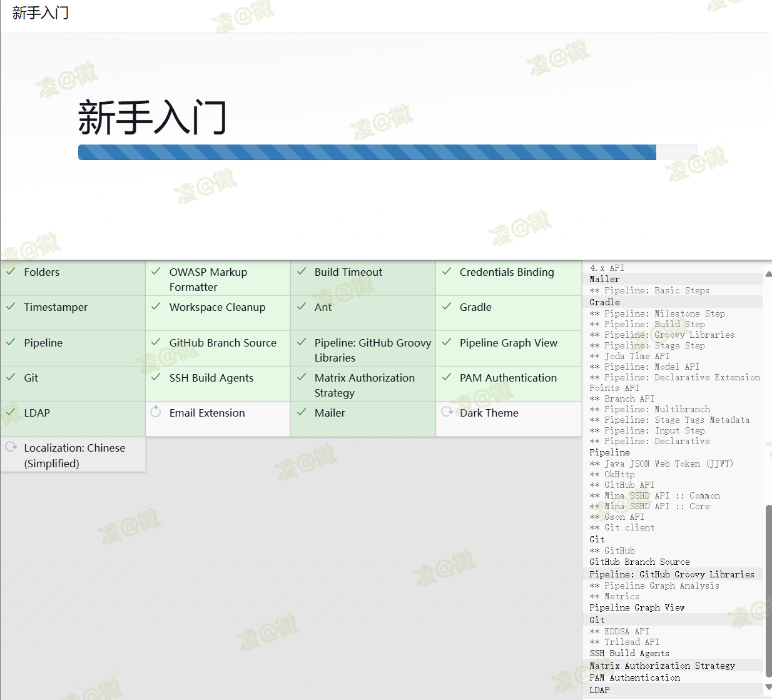Click the checkmark icon next to GitHub Branch Source
This screenshot has width=772, height=700.
click(x=156, y=342)
